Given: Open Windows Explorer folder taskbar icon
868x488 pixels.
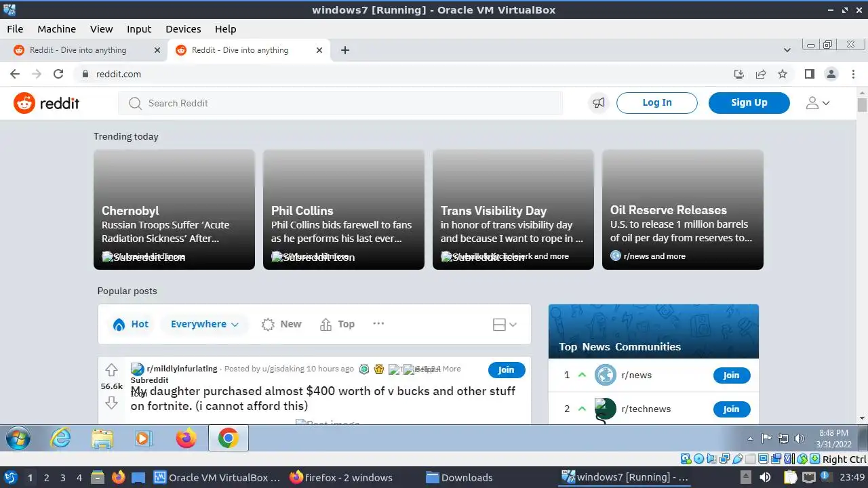Looking at the screenshot, I should click(x=102, y=439).
